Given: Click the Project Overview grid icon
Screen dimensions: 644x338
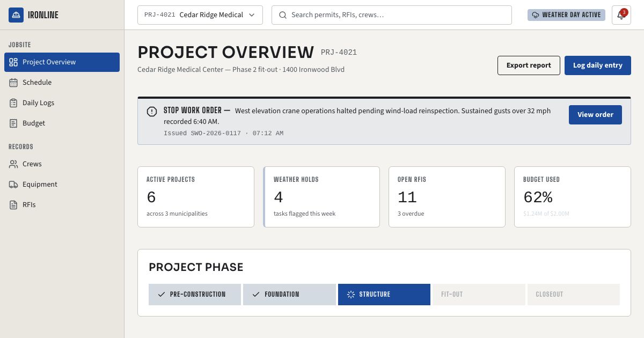Looking at the screenshot, I should click(13, 62).
